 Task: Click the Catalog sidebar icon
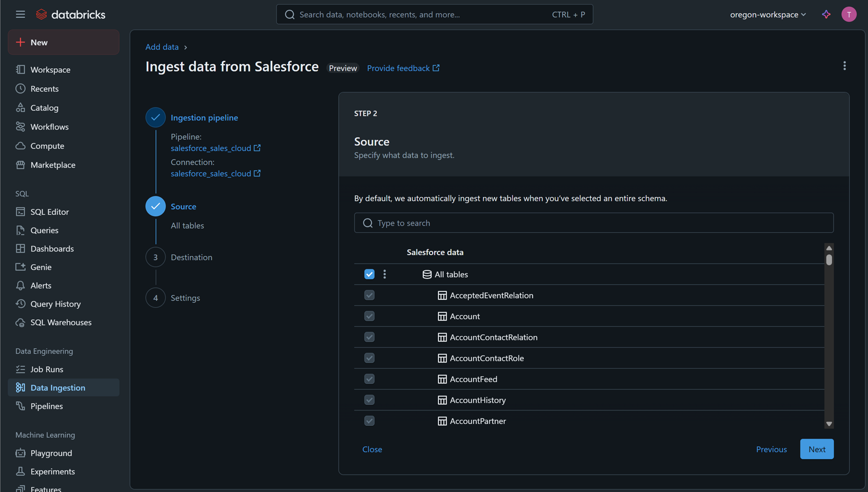[20, 108]
